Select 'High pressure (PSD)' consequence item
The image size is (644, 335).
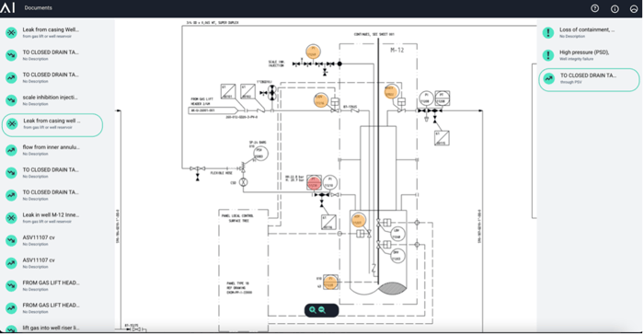click(589, 54)
